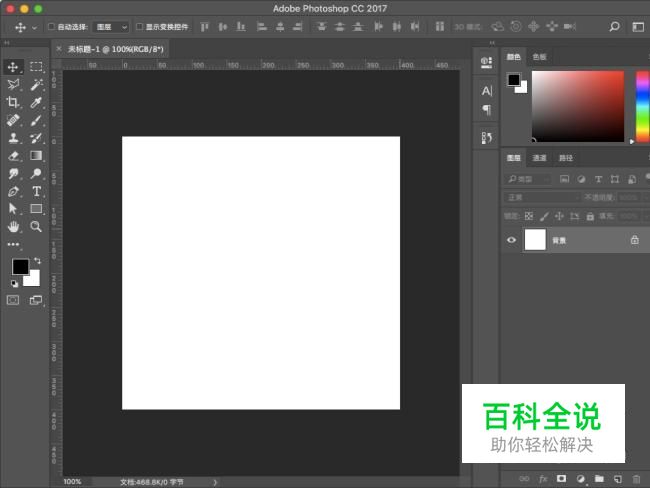Pick the Crop tool
This screenshot has height=488, width=650.
click(14, 102)
